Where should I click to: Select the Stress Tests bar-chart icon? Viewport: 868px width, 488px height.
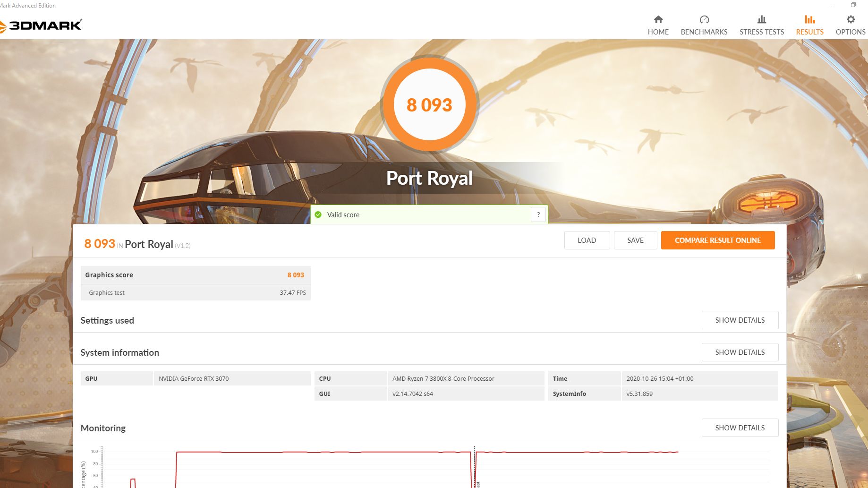pos(761,20)
